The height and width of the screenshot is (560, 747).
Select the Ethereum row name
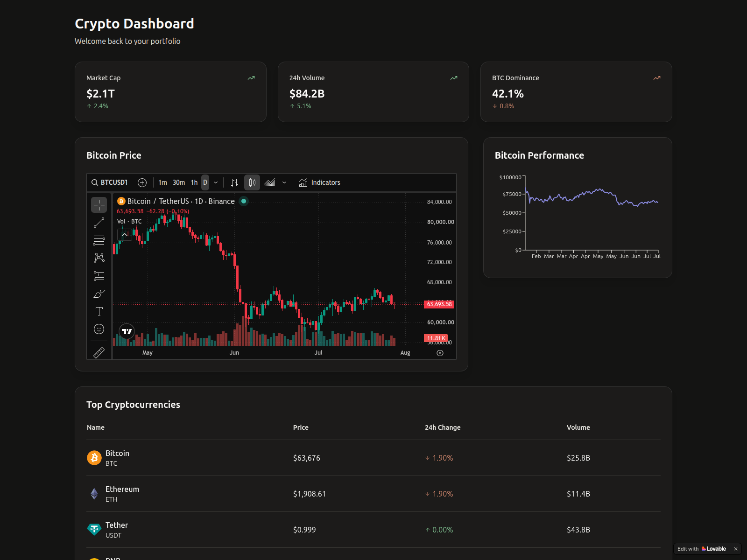pos(122,489)
